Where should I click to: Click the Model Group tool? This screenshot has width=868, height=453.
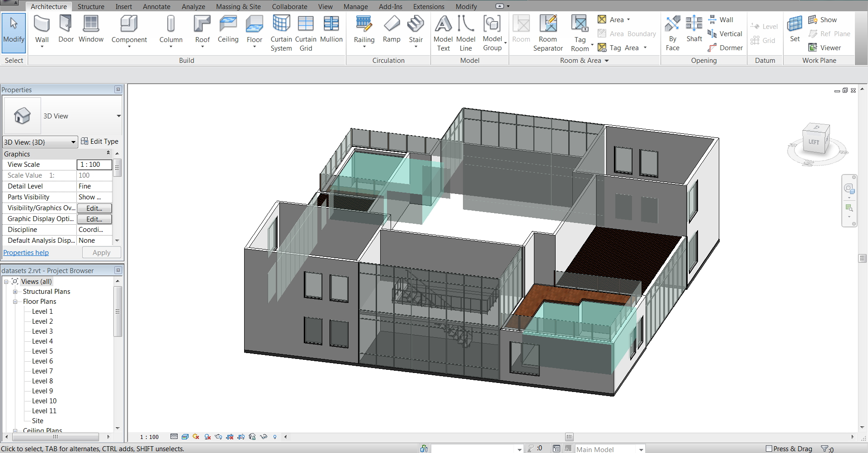(492, 33)
